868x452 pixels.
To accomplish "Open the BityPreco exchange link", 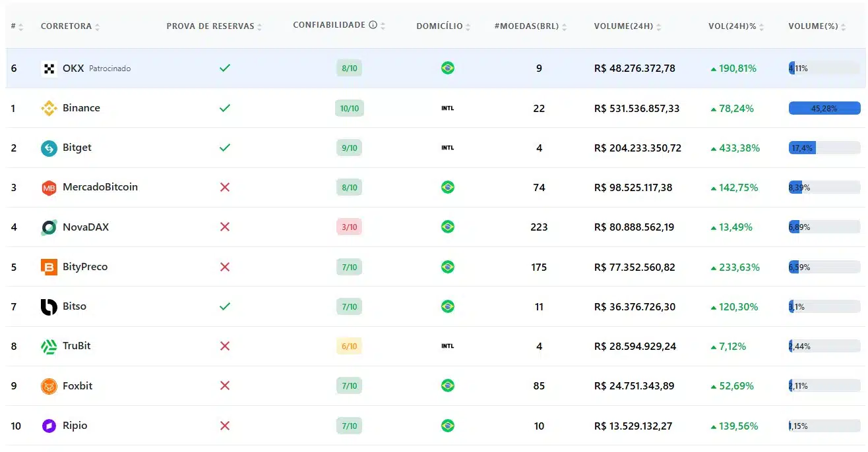I will (85, 267).
